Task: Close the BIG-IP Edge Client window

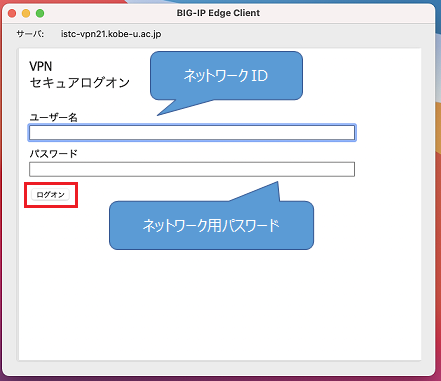Action: pos(12,13)
